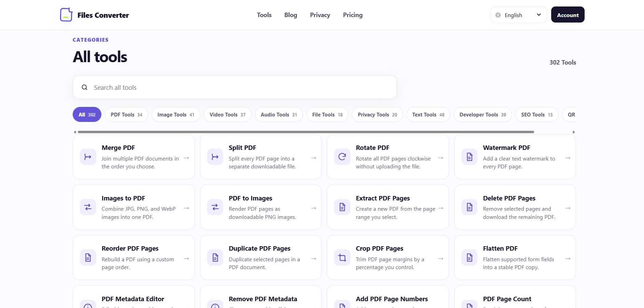Click the category scrollbar right arrow

point(574,132)
